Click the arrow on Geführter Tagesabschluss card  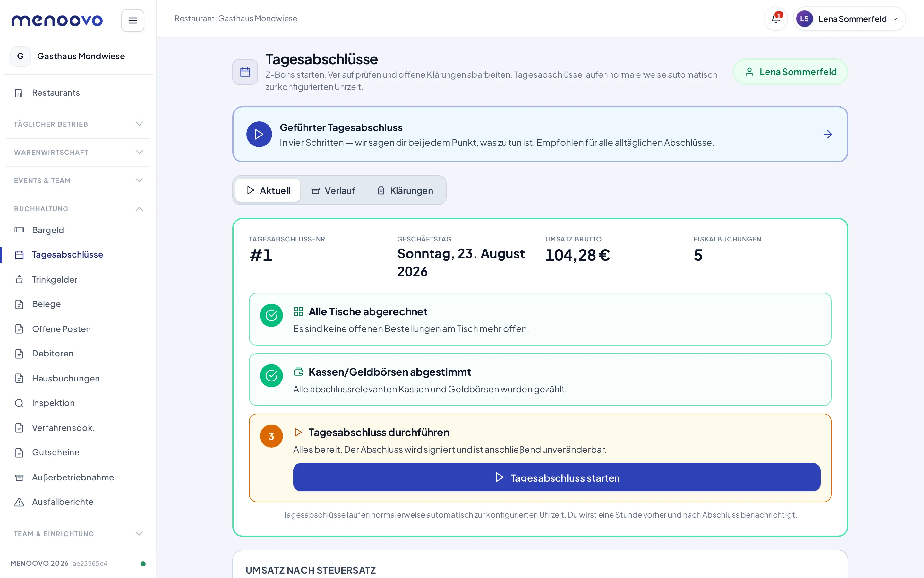(827, 134)
